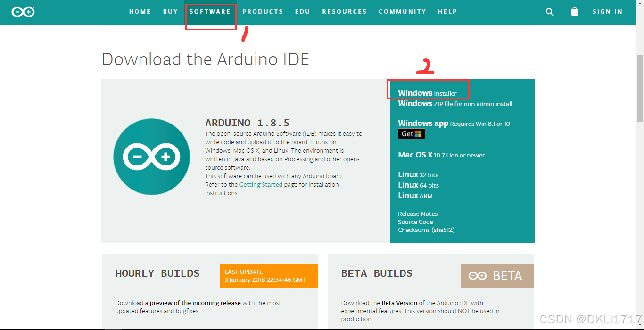Switch to the SOFTWARE tab
The height and width of the screenshot is (330, 644).
[210, 11]
